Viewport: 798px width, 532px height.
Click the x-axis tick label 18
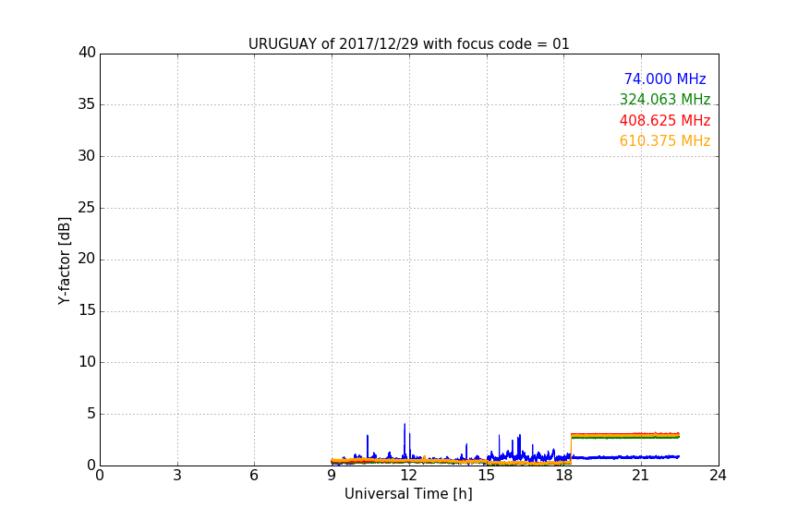tap(563, 476)
